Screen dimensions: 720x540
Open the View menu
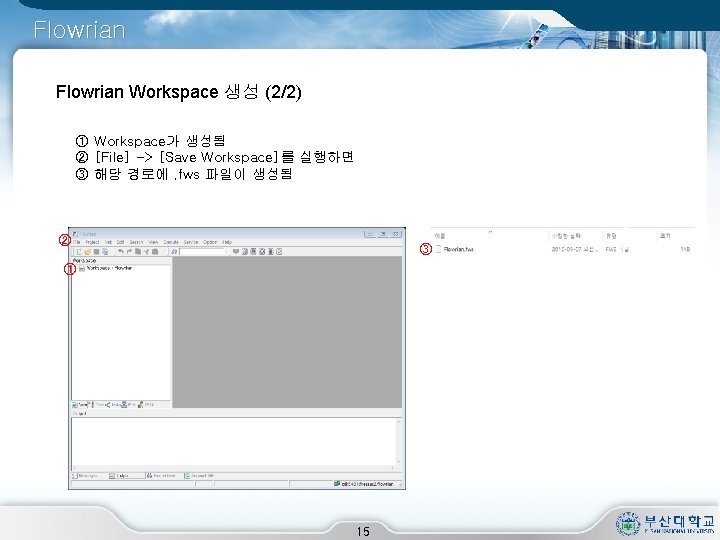pos(153,242)
